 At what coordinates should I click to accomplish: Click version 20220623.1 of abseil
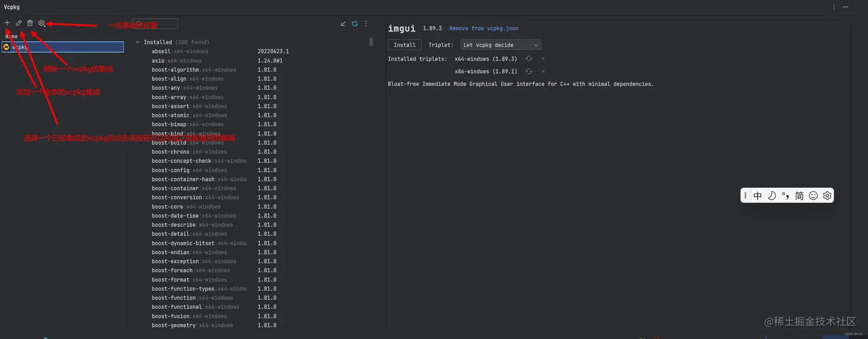pos(273,51)
